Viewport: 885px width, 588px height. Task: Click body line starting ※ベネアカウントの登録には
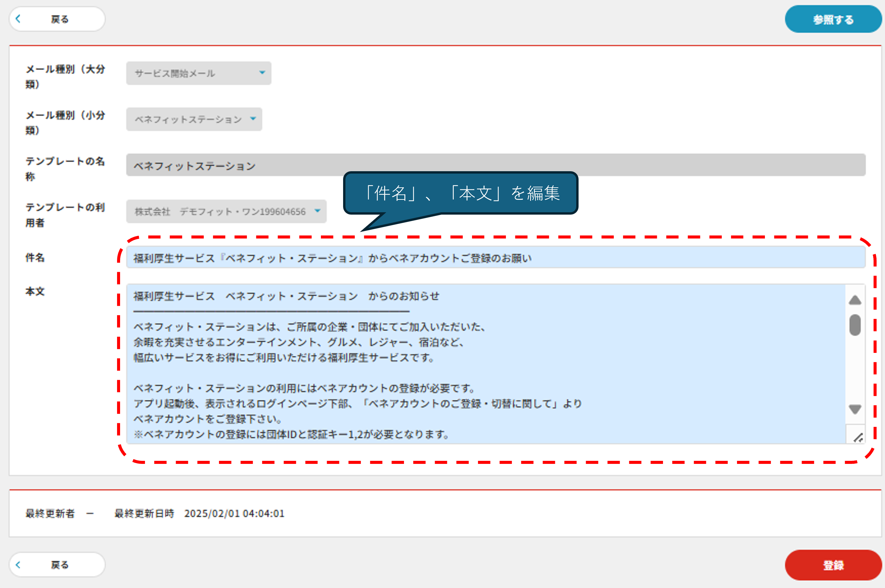click(x=291, y=435)
